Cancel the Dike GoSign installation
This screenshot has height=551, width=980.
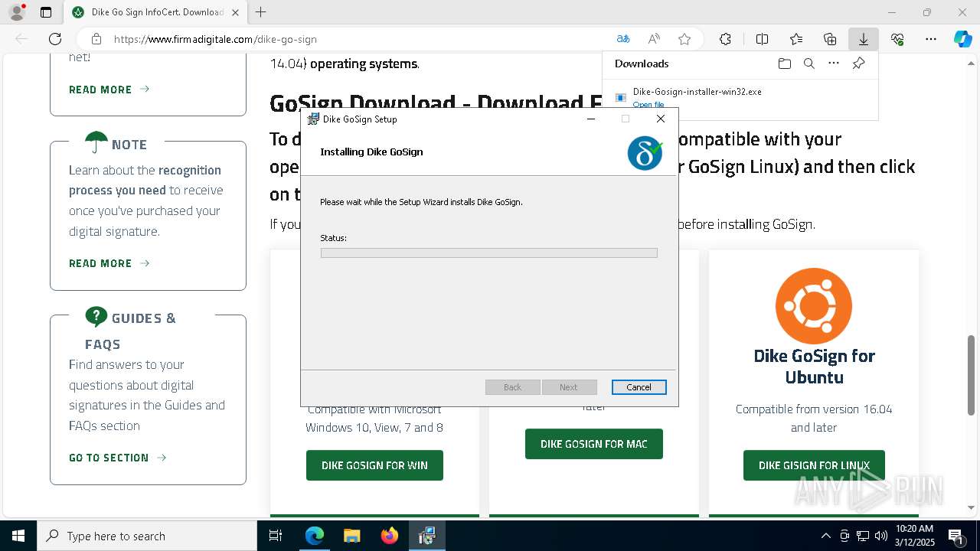click(x=639, y=387)
